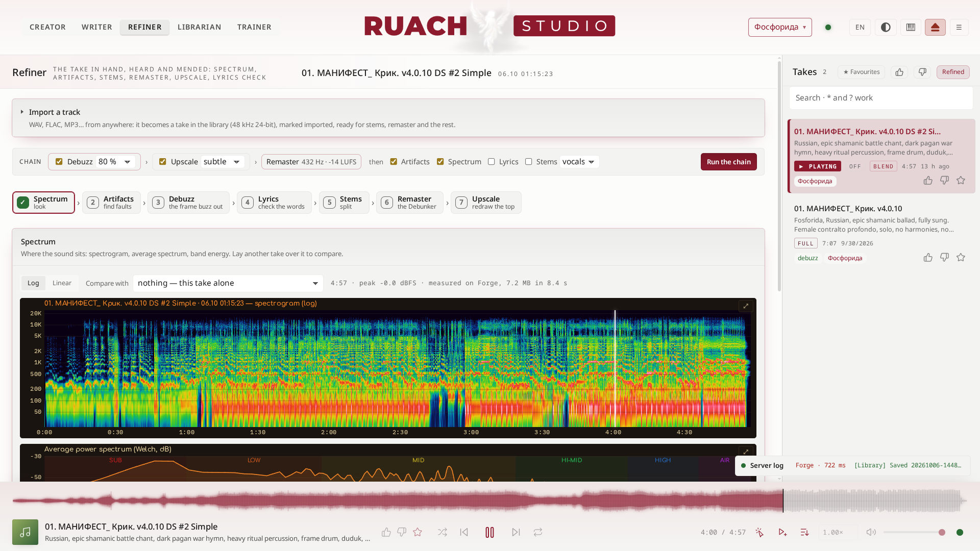Image resolution: width=980 pixels, height=551 pixels.
Task: Open step 2 Artifacts find faults
Action: point(112,203)
